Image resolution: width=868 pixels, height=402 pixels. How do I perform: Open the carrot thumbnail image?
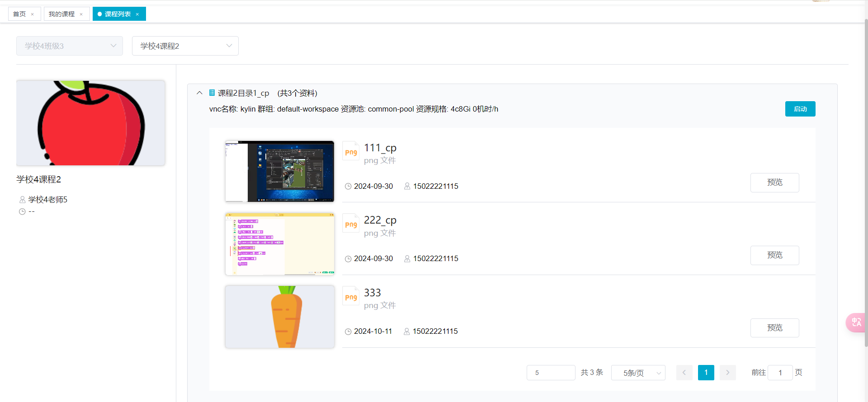click(280, 317)
